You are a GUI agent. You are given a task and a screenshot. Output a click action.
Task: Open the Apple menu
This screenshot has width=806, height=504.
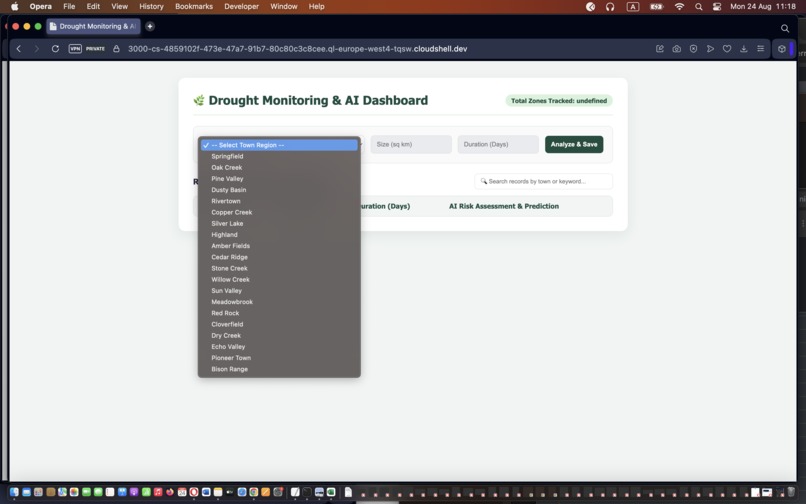pos(14,7)
